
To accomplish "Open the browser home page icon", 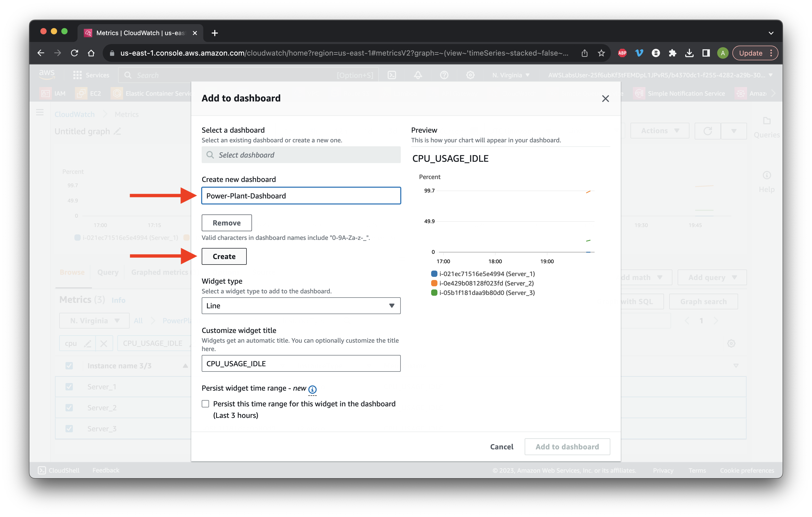I will [x=91, y=53].
